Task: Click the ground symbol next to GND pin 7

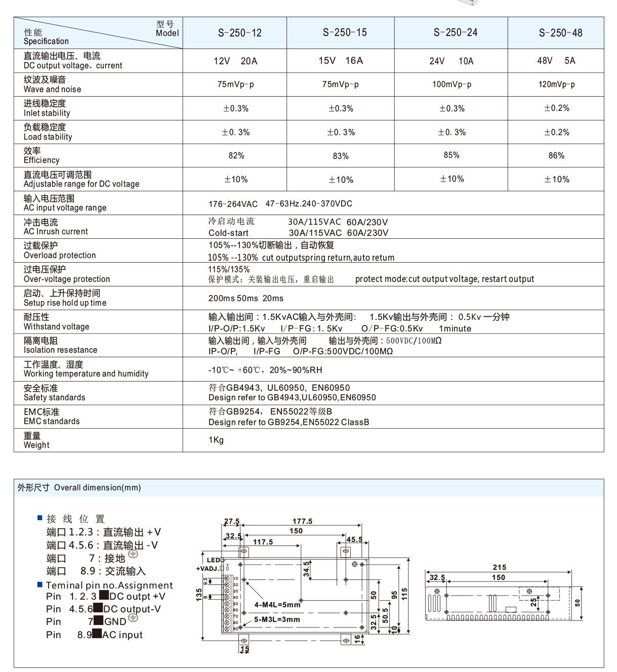Action: point(133,618)
